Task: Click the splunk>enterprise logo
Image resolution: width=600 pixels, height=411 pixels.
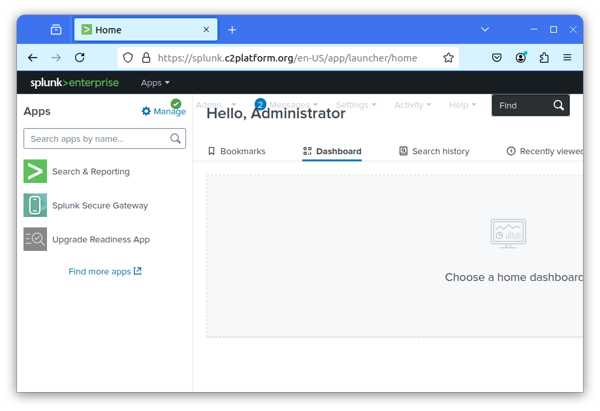Action: coord(74,83)
